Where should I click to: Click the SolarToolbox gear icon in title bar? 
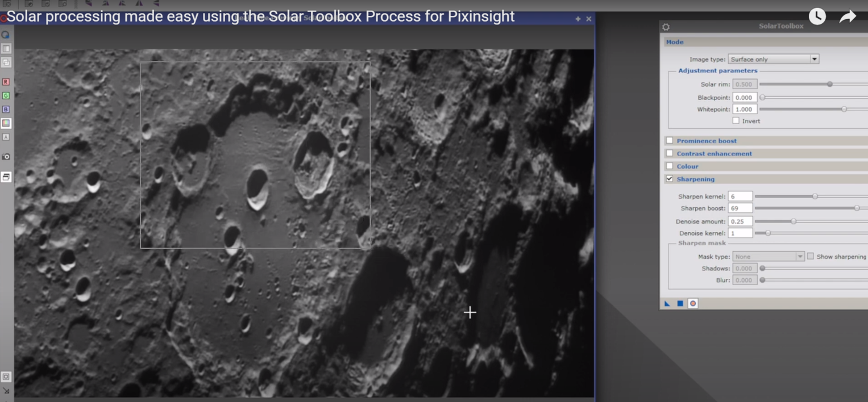click(666, 27)
